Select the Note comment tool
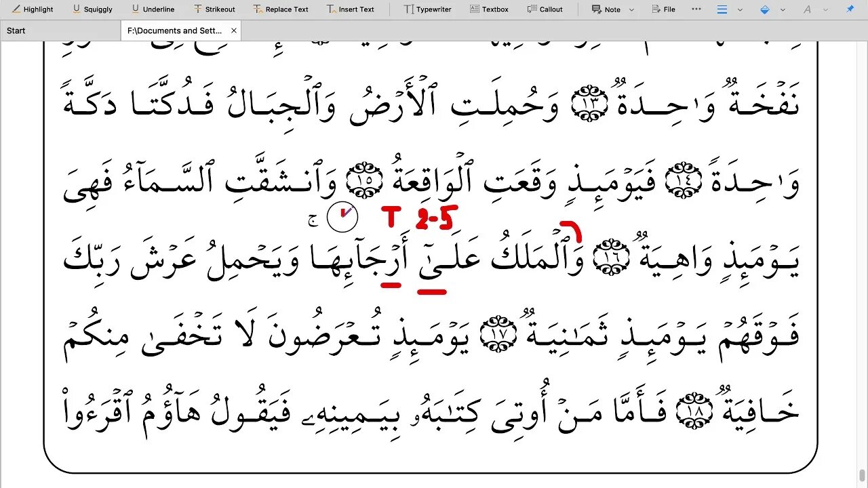Image resolution: width=868 pixels, height=488 pixels. point(606,9)
